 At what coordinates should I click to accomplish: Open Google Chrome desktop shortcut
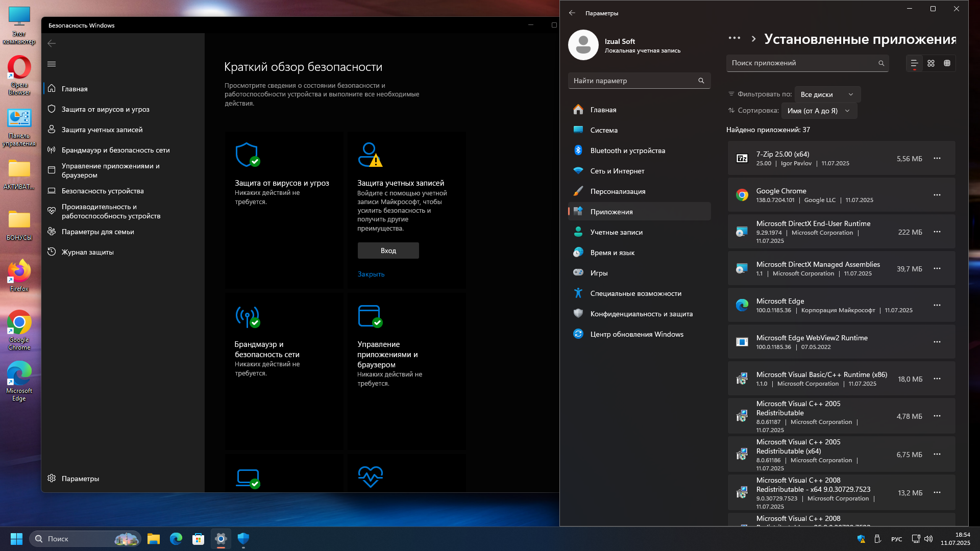pos(19,330)
